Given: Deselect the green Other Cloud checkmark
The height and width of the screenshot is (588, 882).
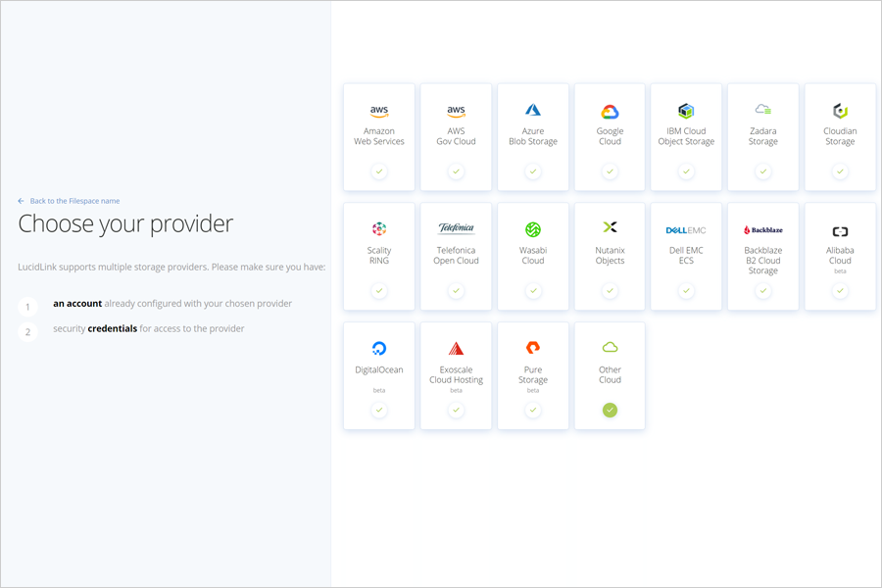Looking at the screenshot, I should (610, 411).
